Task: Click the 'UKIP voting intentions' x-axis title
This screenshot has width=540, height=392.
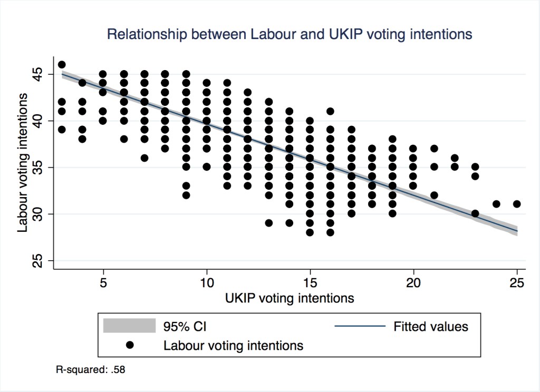Action: (x=290, y=298)
